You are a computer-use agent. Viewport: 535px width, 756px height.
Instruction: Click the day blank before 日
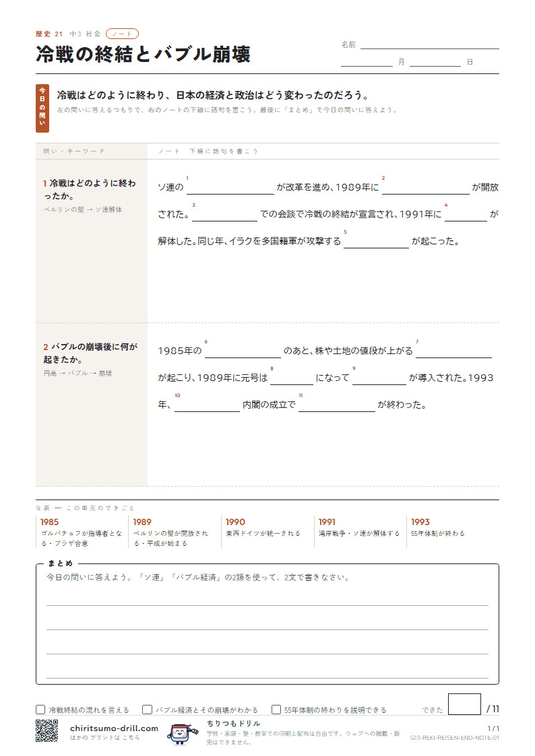tap(435, 62)
